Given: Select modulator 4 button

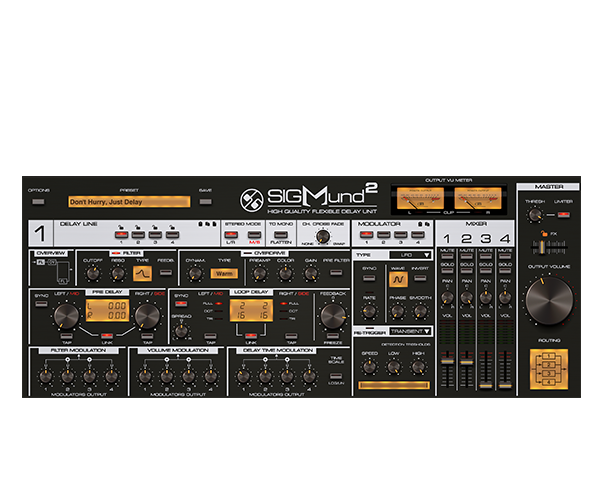Looking at the screenshot, I should pyautogui.click(x=417, y=235).
